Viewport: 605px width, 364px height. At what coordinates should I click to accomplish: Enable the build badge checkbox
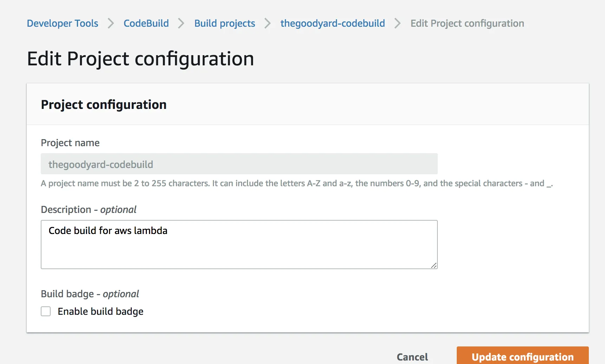(x=46, y=311)
